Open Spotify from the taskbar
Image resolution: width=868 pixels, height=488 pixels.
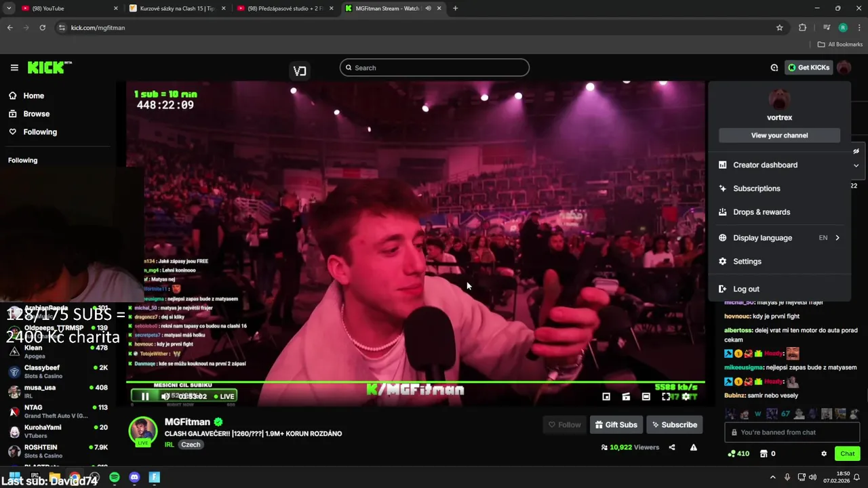(x=115, y=477)
